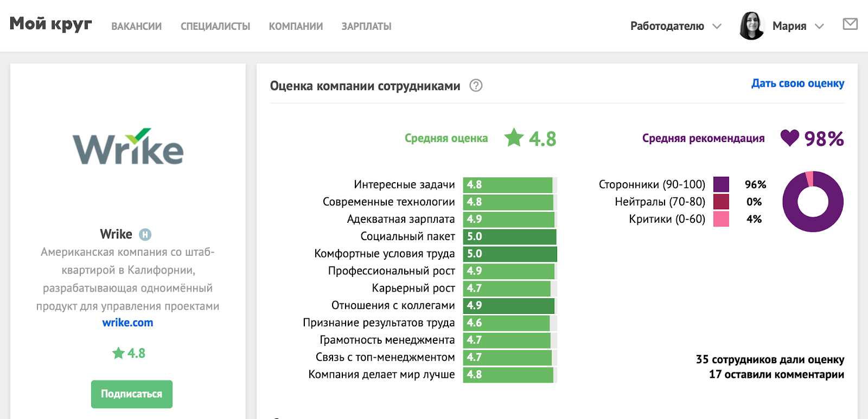
Task: Click the small star under wrike.com
Action: pos(118,353)
